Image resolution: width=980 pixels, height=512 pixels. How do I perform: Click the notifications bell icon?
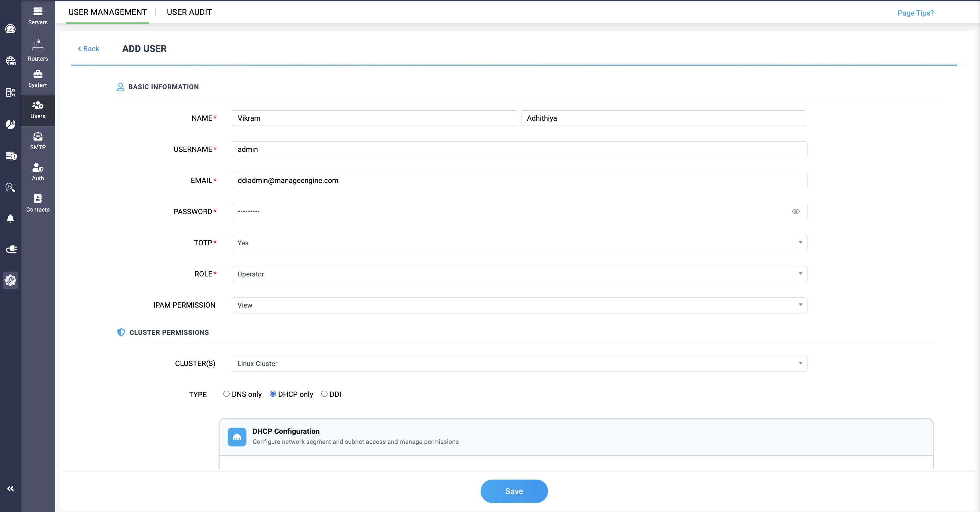click(x=10, y=218)
